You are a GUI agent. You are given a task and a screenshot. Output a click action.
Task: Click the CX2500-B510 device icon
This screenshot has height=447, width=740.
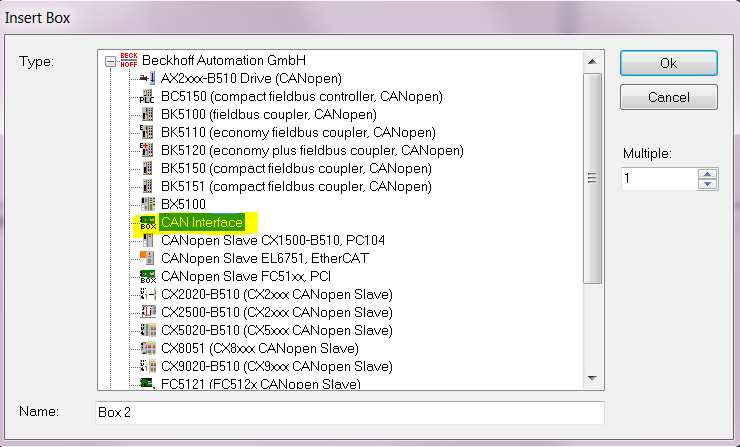tap(148, 312)
